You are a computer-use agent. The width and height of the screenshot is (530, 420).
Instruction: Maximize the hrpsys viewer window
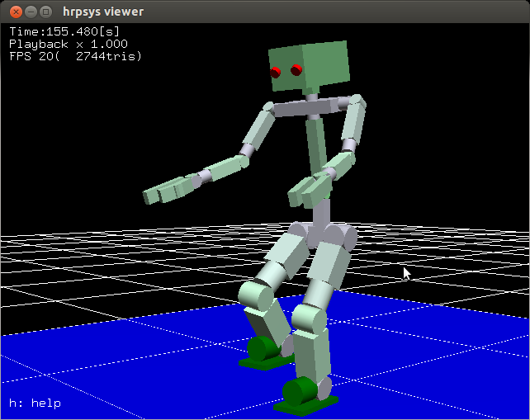coord(45,12)
